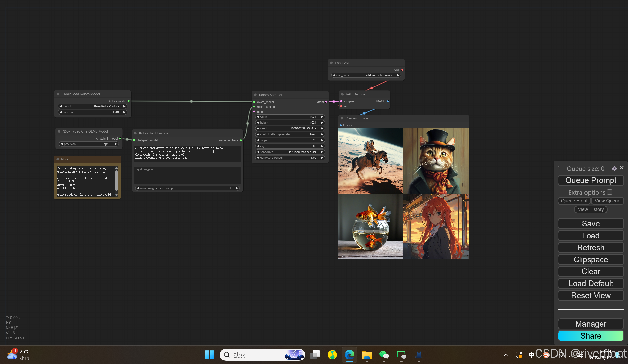Open Microsoft Edge from the taskbar
The width and height of the screenshot is (628, 364).
349,355
